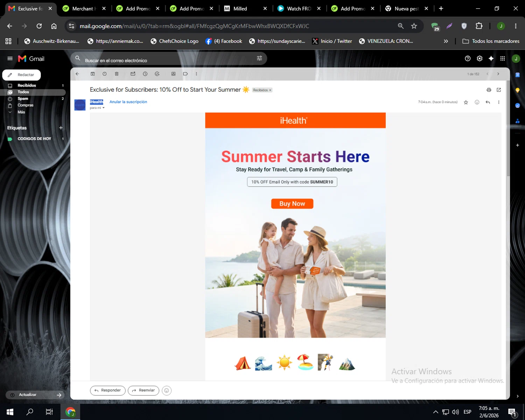525x420 pixels.
Task: Click Responder button below the email
Action: point(108,390)
